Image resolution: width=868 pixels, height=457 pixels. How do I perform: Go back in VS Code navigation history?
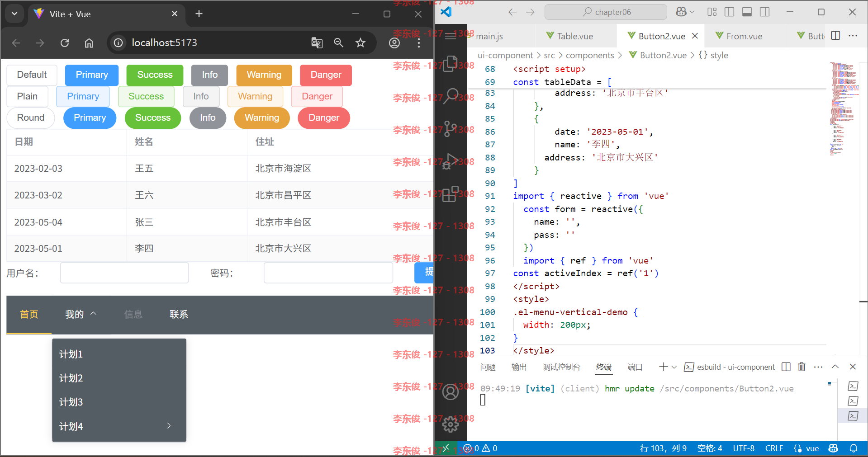512,12
